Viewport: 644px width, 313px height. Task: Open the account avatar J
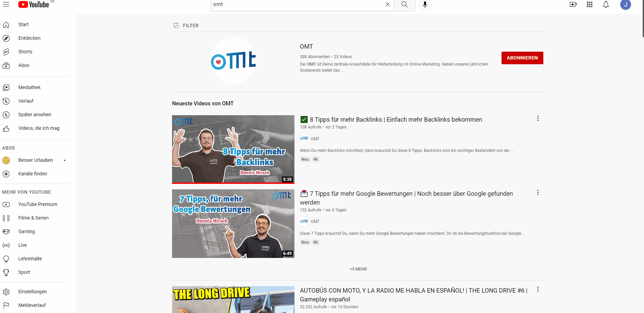626,4
